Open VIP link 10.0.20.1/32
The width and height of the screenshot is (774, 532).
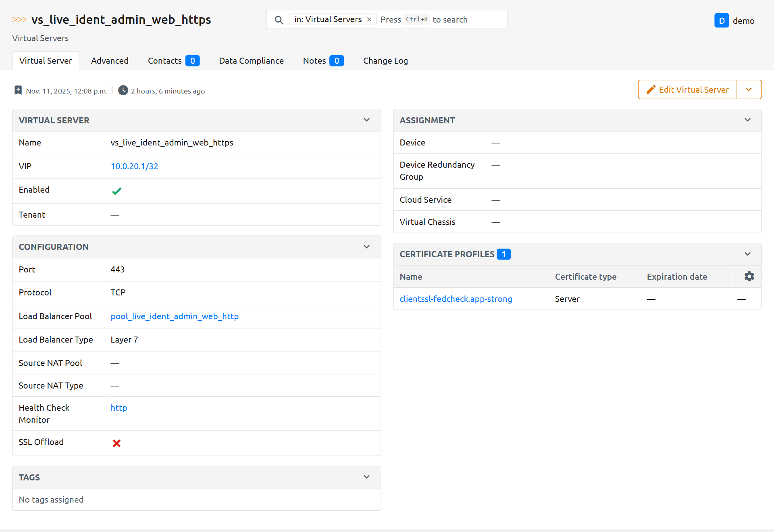click(x=134, y=166)
